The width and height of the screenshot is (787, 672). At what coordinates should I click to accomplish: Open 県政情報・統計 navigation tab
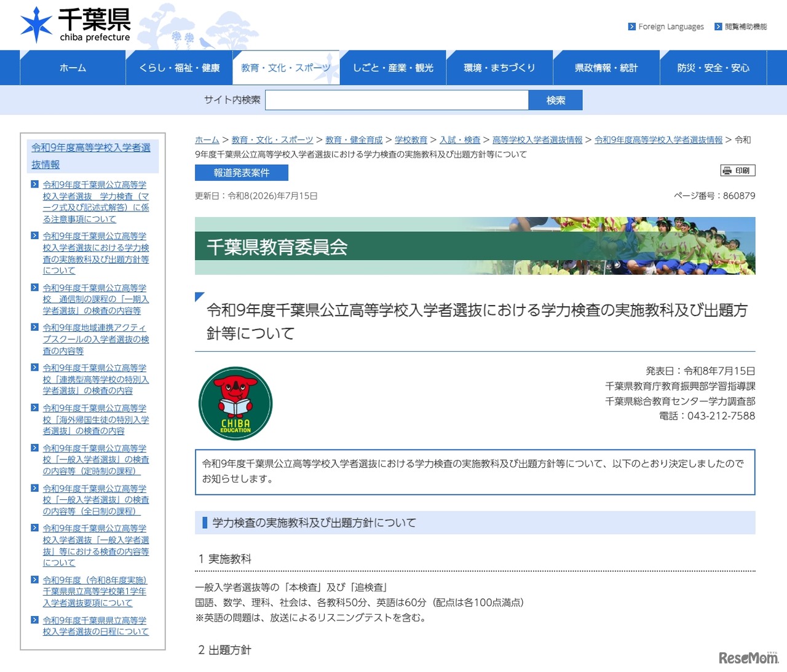606,68
